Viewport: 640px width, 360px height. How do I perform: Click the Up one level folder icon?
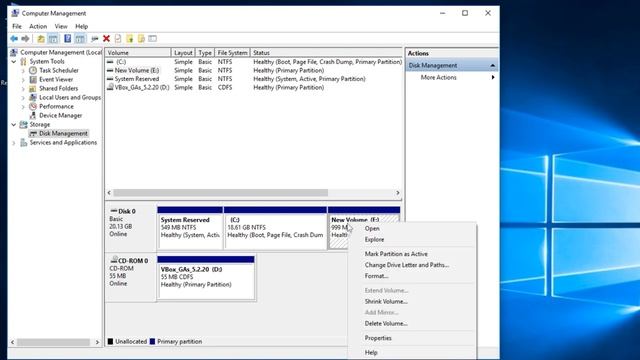(x=41, y=39)
